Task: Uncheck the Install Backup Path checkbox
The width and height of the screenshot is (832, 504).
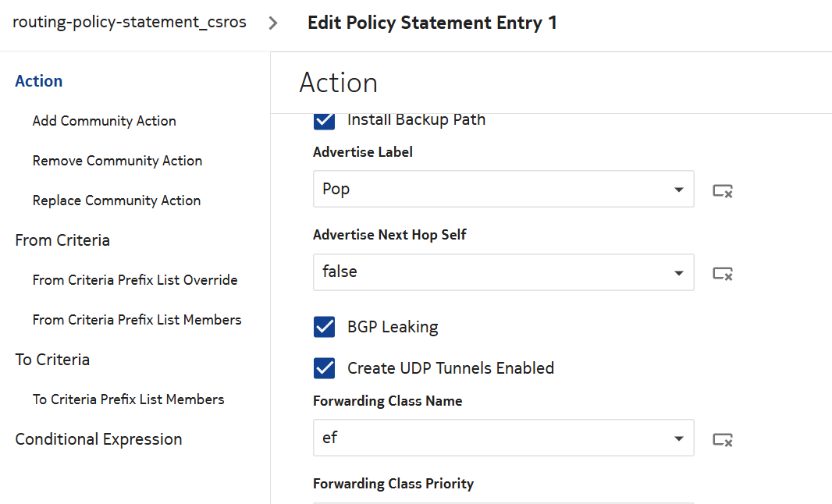Action: pyautogui.click(x=324, y=120)
